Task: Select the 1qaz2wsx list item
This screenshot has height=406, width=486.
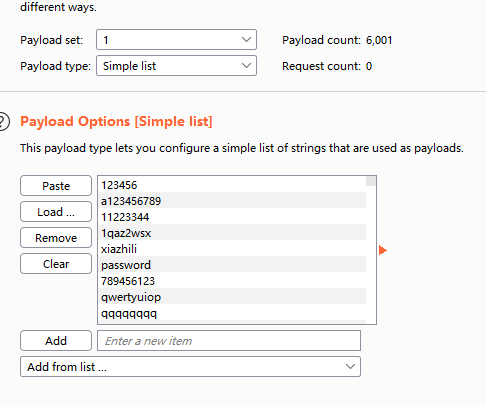Action: click(232, 233)
